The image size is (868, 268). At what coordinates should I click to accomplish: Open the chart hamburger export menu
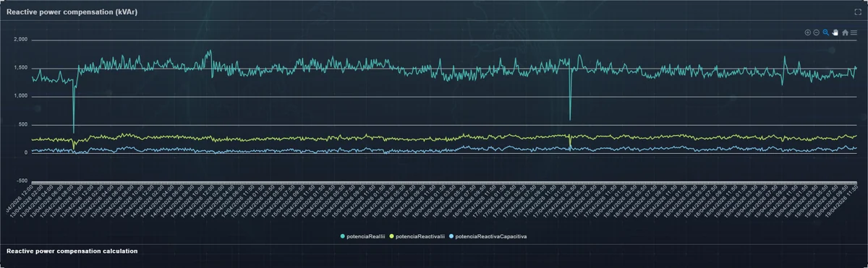[x=854, y=33]
